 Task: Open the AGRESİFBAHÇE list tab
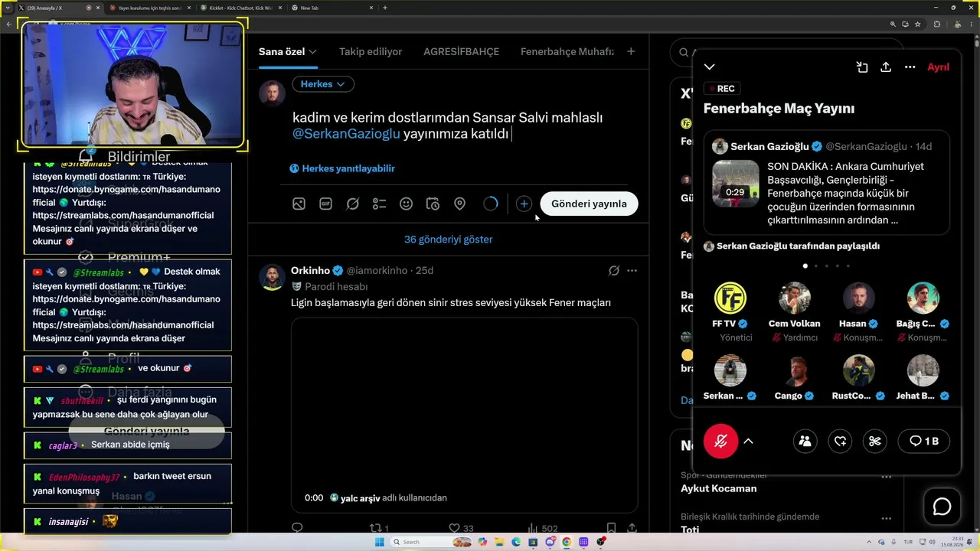[x=461, y=52]
